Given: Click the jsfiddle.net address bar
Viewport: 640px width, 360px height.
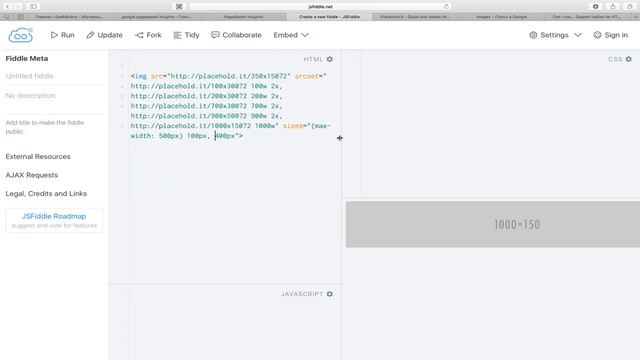Looking at the screenshot, I should click(x=320, y=7).
